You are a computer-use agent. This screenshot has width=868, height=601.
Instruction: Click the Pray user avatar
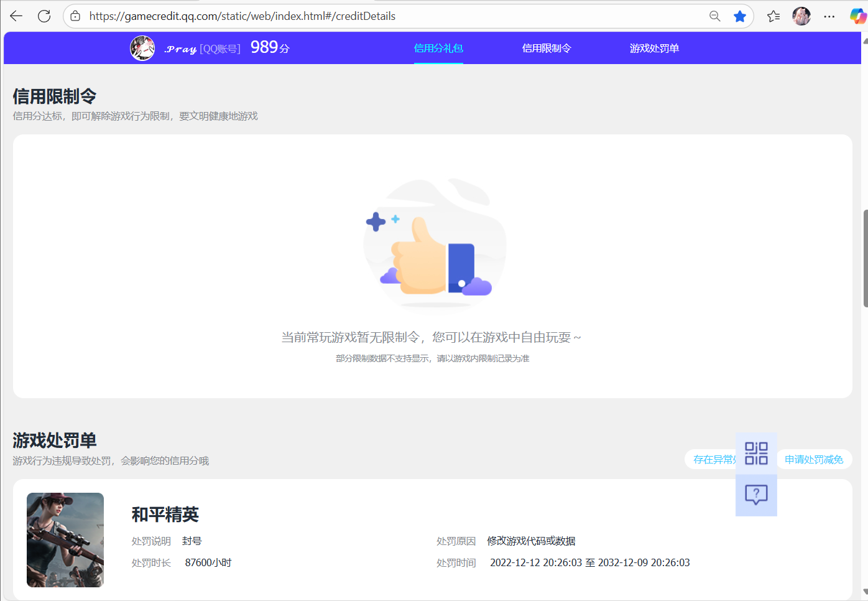pyautogui.click(x=142, y=48)
